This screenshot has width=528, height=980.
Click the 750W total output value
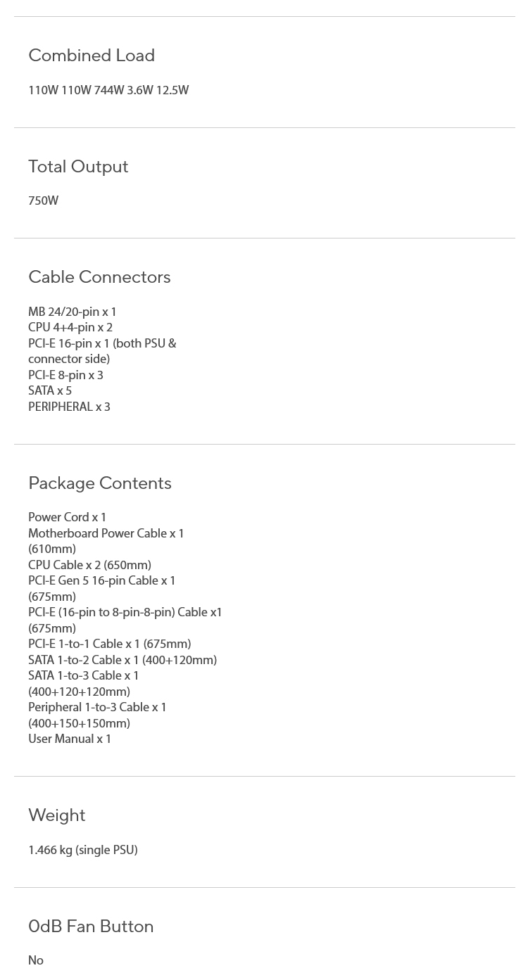[44, 201]
